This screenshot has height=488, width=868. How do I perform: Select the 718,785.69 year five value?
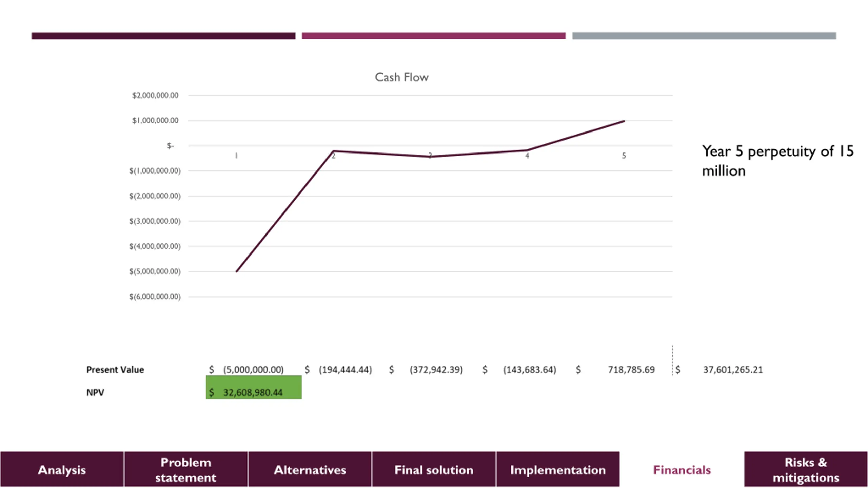point(631,370)
